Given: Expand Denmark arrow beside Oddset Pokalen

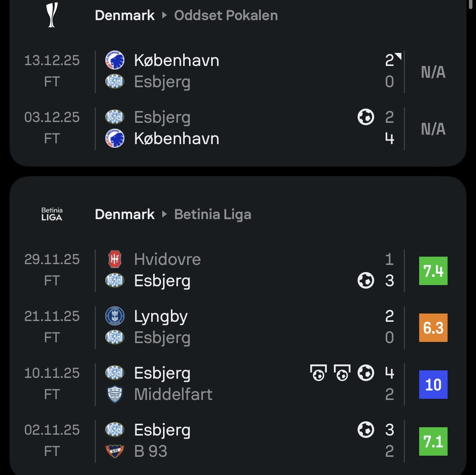Looking at the screenshot, I should point(165,15).
